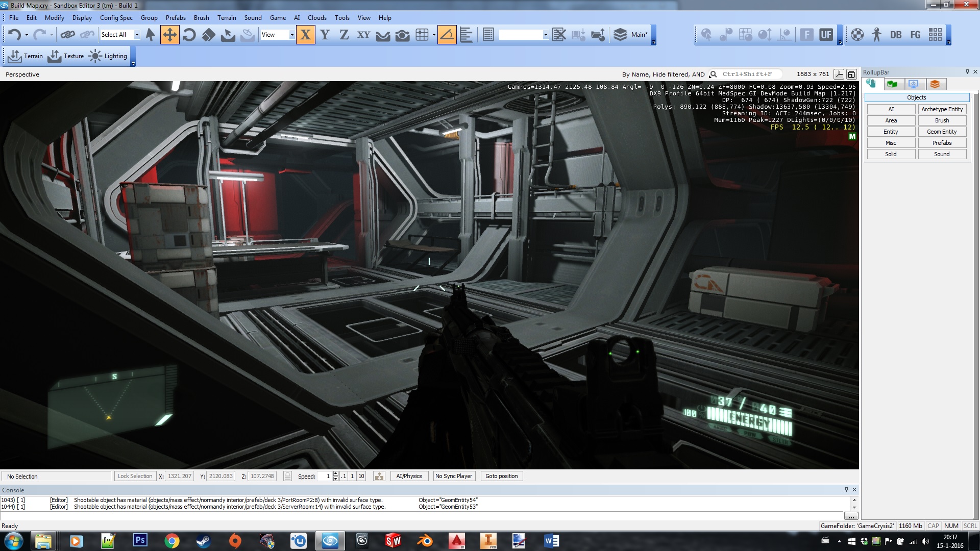
Task: Click the Delete named selection icon
Action: click(x=559, y=35)
